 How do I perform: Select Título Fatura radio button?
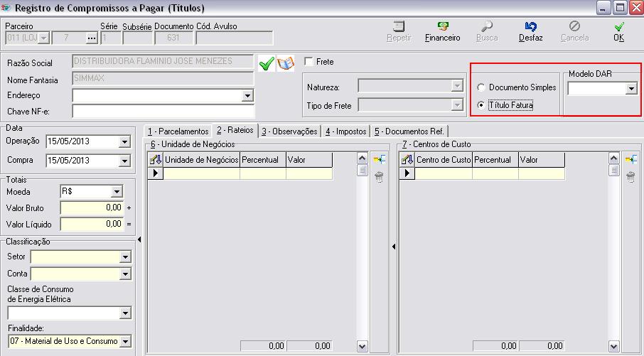click(481, 105)
